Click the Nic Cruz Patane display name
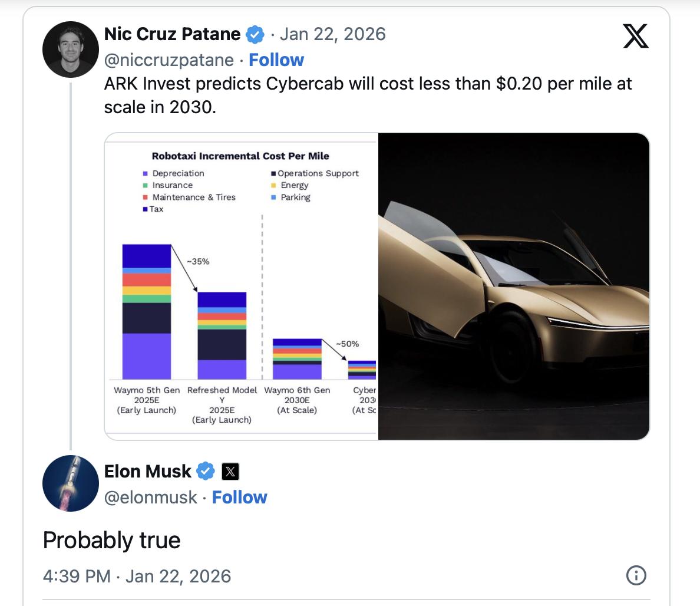Screen dimensions: 700x606 [172, 34]
